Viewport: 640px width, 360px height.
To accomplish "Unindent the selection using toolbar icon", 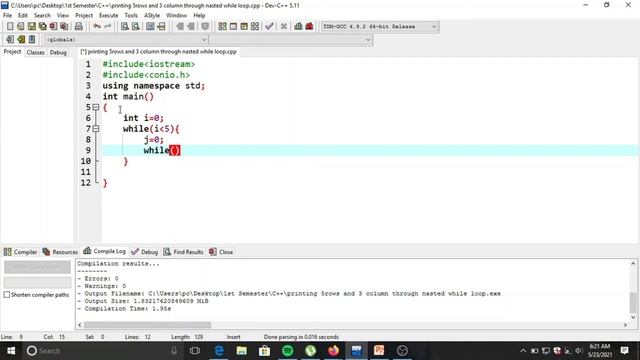I will tap(191, 27).
